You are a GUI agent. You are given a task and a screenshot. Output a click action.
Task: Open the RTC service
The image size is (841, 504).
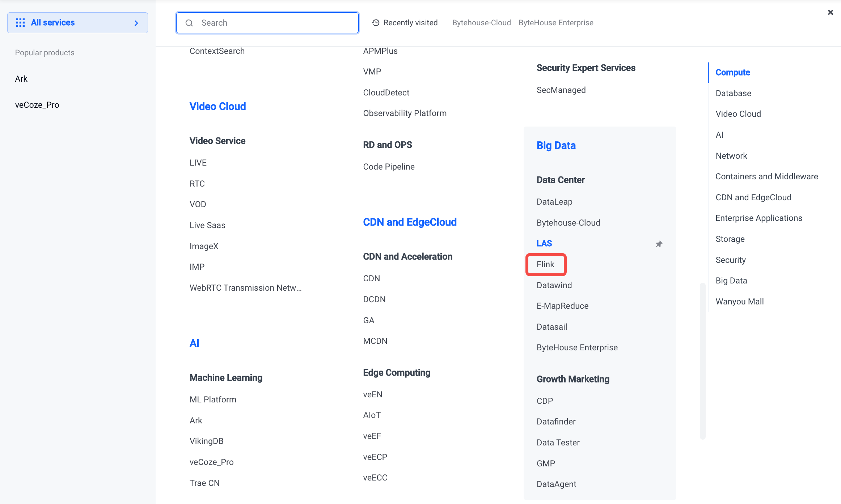pos(197,184)
